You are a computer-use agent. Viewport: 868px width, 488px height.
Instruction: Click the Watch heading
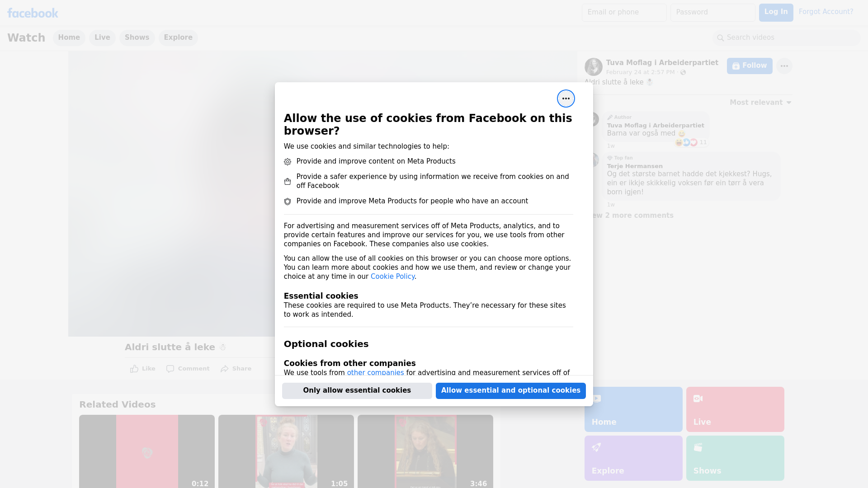(26, 38)
